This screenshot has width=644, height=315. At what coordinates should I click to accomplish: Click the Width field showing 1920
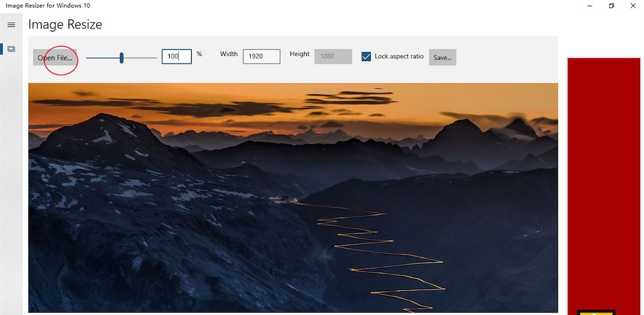click(262, 56)
